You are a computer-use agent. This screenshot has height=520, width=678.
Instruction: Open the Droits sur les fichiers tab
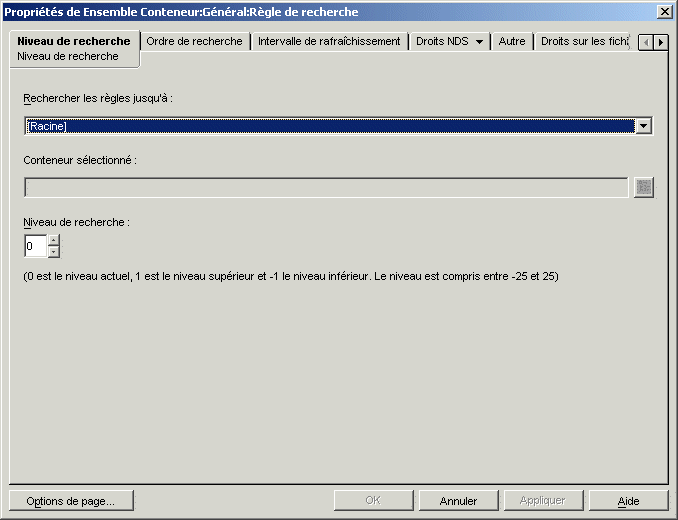[584, 41]
